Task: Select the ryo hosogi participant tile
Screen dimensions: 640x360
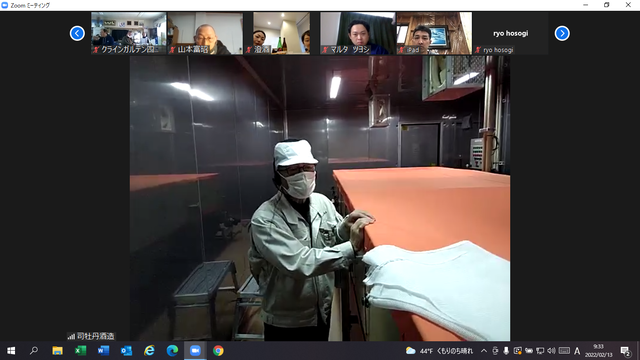Action: click(511, 33)
